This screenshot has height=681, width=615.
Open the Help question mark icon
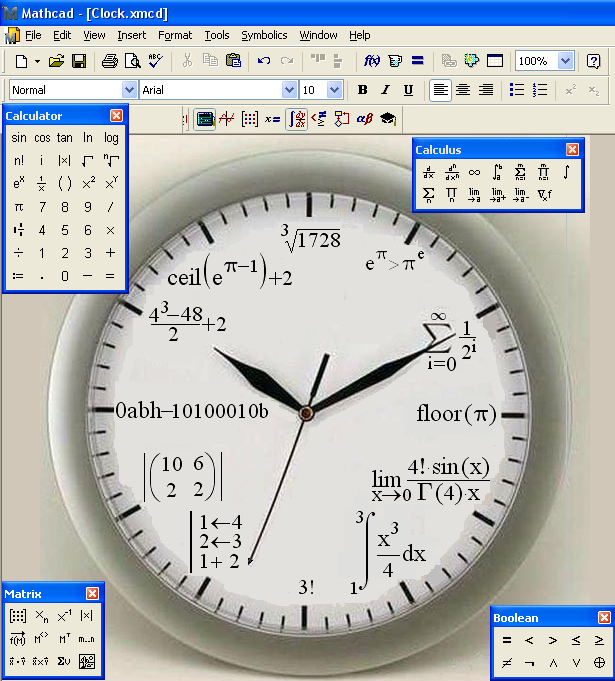[593, 61]
